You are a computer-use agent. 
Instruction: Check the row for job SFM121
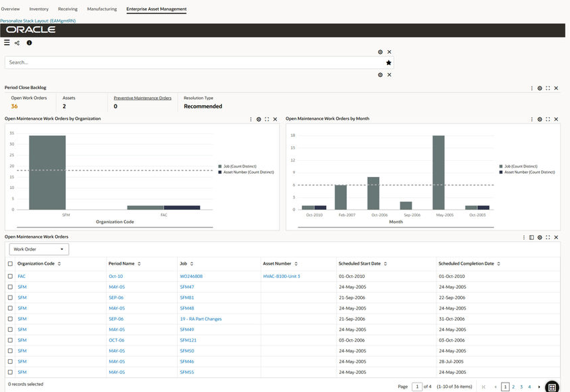10,340
